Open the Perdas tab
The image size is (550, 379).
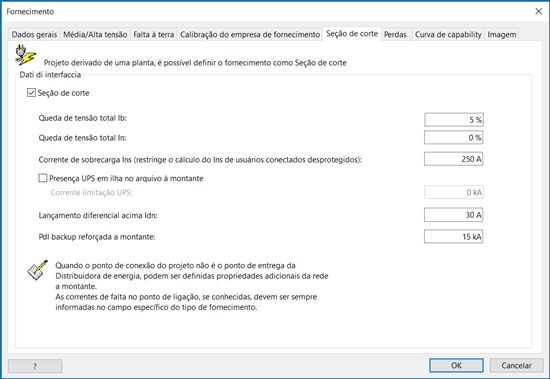(395, 34)
